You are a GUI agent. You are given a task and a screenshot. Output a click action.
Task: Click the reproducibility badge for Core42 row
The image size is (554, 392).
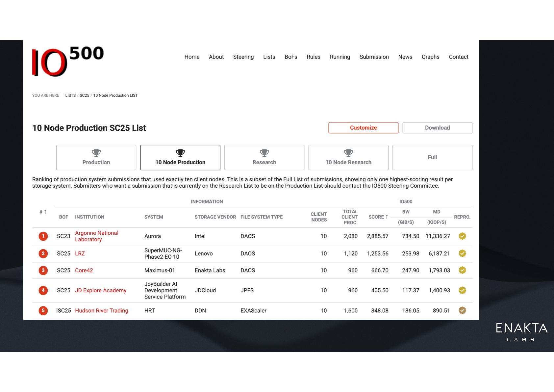pyautogui.click(x=462, y=270)
